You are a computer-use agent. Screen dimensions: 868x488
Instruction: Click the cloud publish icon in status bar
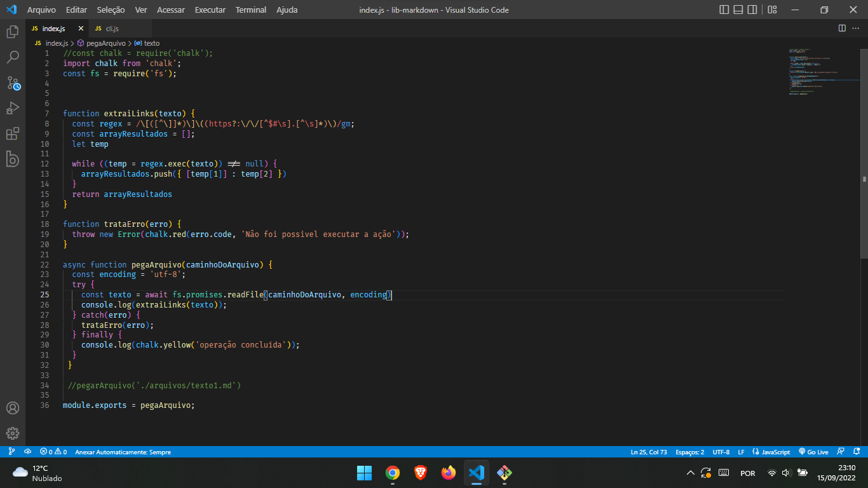click(27, 452)
